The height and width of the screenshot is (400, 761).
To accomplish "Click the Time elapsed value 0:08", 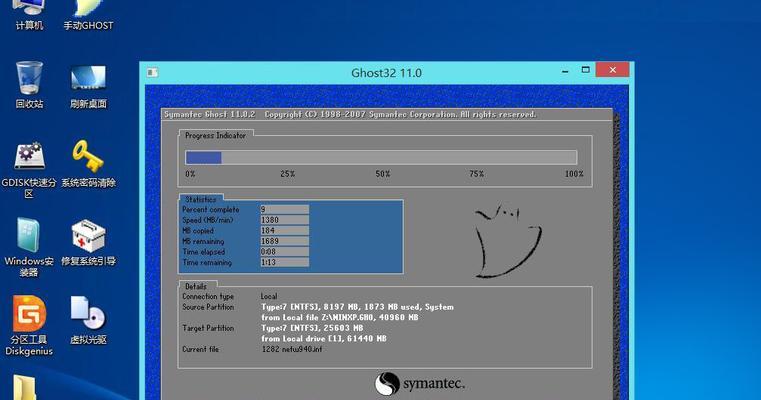I will (x=284, y=252).
